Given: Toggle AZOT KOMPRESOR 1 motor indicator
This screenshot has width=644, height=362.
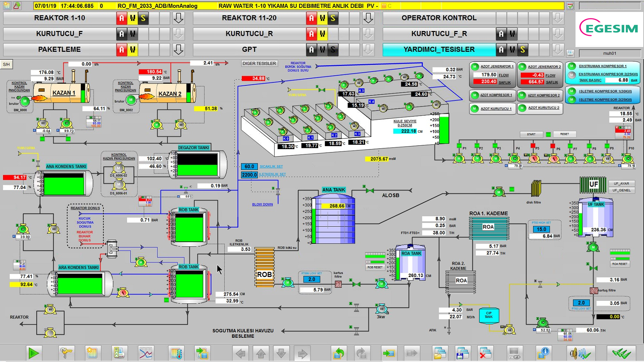Looking at the screenshot, I should pyautogui.click(x=475, y=95).
